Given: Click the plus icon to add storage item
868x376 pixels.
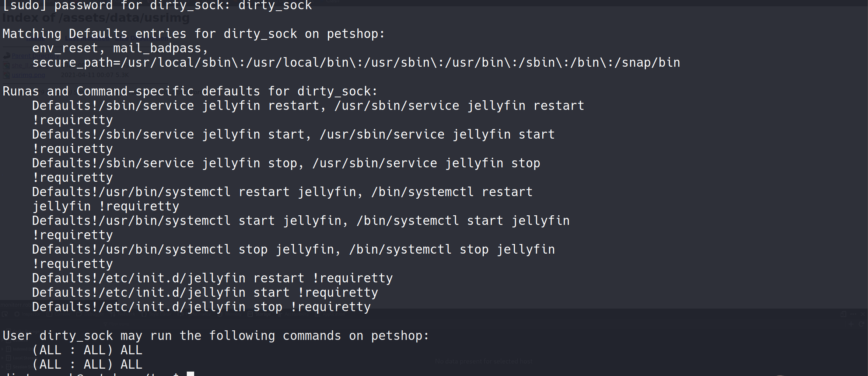Looking at the screenshot, I should click(x=851, y=324).
